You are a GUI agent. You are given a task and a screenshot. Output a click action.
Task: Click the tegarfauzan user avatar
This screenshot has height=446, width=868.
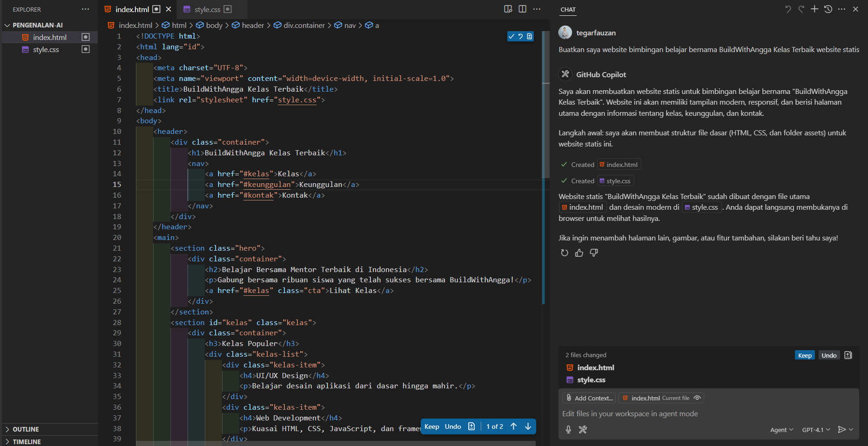(x=565, y=33)
